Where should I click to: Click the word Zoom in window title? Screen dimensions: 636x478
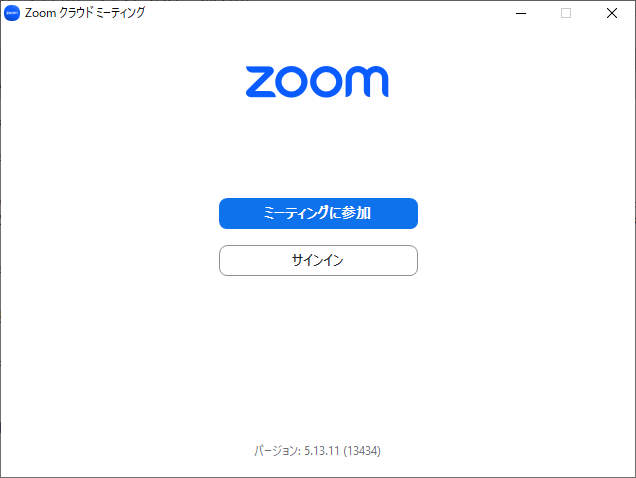coord(40,13)
